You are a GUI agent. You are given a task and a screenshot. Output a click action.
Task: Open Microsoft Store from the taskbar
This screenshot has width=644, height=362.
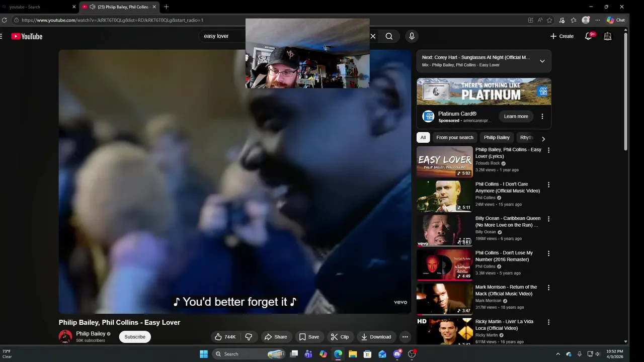[367, 354]
